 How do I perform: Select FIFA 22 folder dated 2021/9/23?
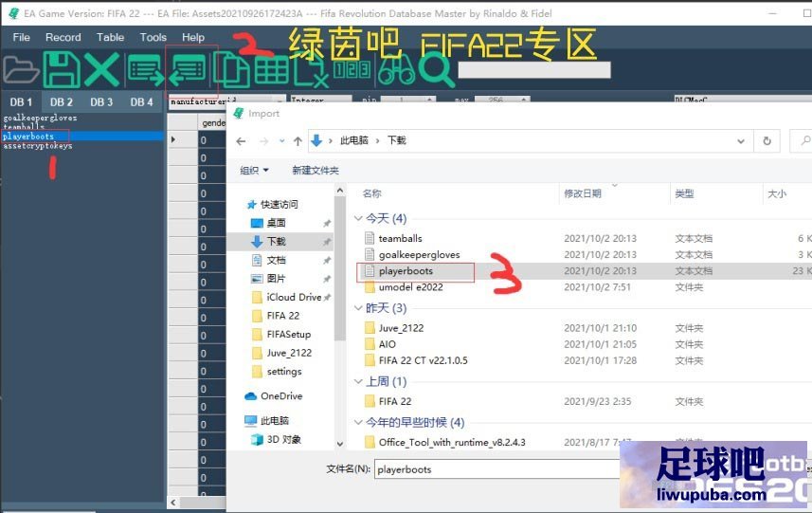tap(395, 401)
